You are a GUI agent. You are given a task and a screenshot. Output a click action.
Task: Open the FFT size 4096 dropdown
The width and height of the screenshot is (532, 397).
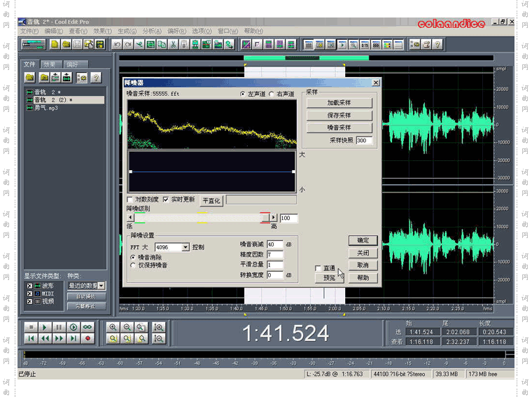tap(185, 247)
